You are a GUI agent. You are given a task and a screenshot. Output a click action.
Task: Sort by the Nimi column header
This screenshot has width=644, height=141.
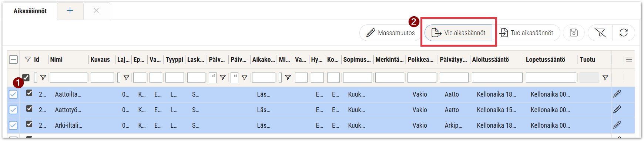56,60
